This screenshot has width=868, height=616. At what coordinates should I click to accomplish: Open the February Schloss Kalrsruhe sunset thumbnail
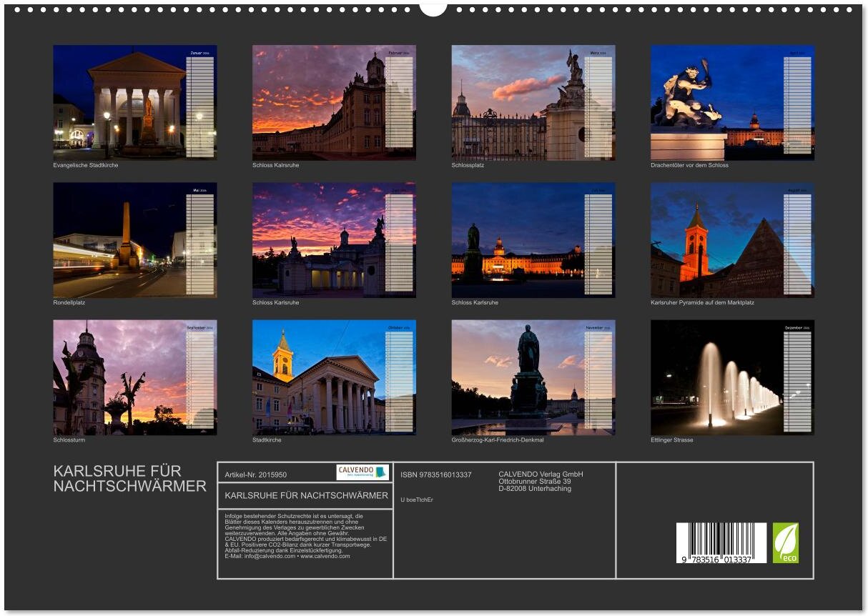[334, 102]
